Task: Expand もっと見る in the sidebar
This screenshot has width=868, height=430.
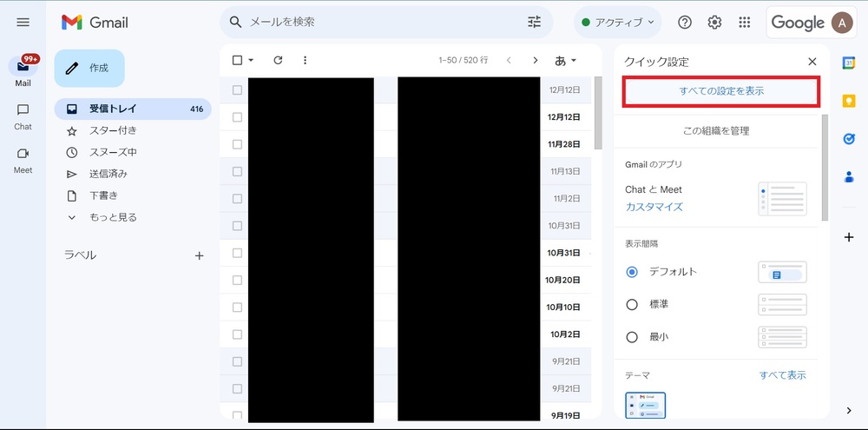Action: tap(113, 217)
